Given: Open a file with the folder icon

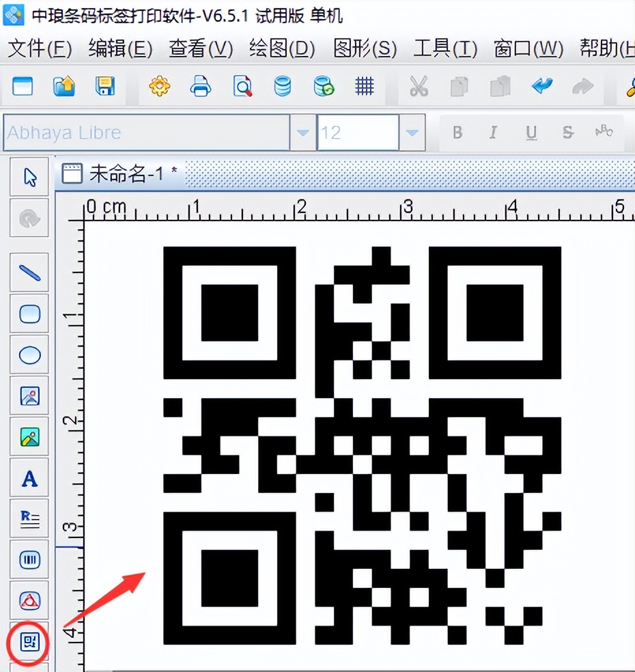Looking at the screenshot, I should pyautogui.click(x=64, y=86).
